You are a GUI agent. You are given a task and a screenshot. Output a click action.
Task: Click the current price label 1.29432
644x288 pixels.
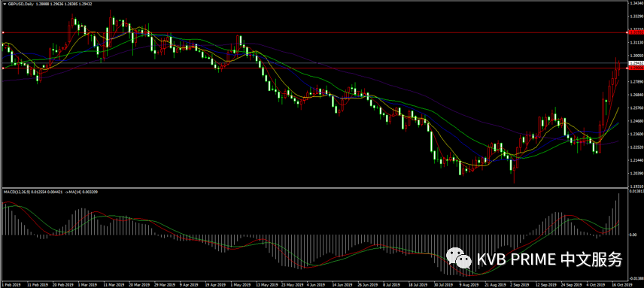coord(636,63)
